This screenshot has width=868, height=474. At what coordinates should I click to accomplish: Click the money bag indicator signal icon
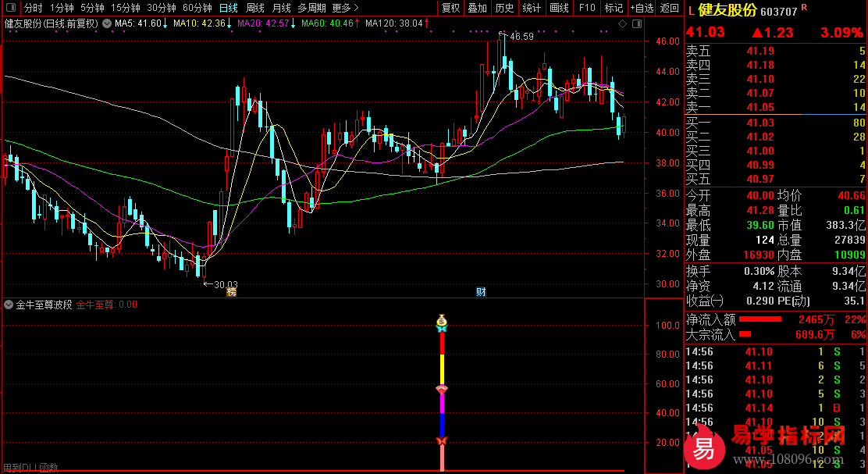click(442, 319)
